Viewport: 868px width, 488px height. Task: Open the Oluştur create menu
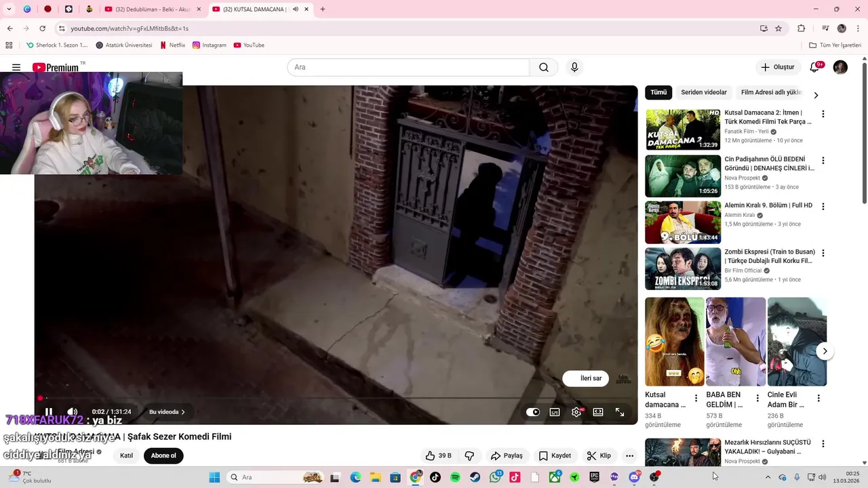point(777,67)
